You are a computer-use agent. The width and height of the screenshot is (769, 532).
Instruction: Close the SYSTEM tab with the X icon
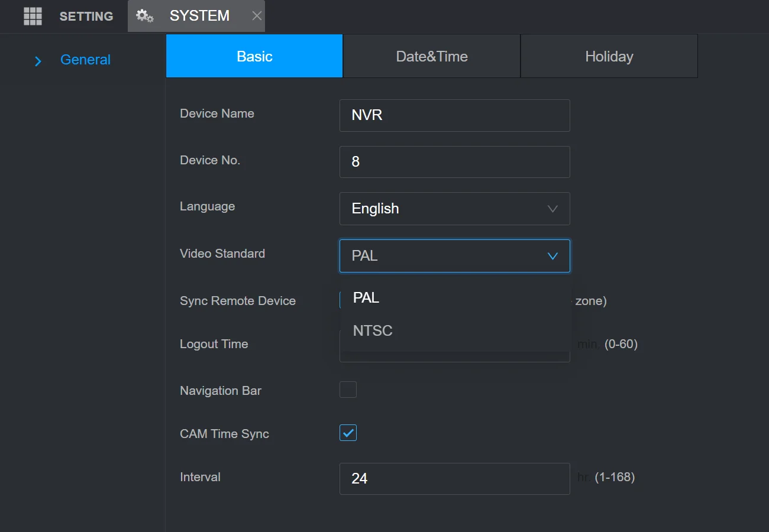pyautogui.click(x=257, y=16)
